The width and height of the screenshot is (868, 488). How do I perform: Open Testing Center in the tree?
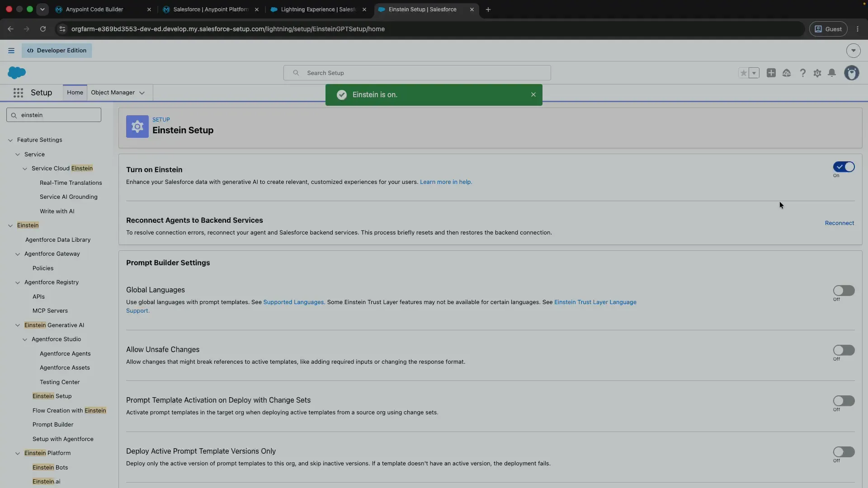pyautogui.click(x=60, y=382)
